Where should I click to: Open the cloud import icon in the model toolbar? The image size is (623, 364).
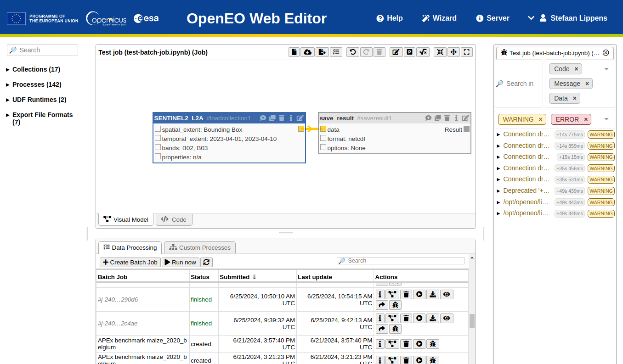[307, 52]
